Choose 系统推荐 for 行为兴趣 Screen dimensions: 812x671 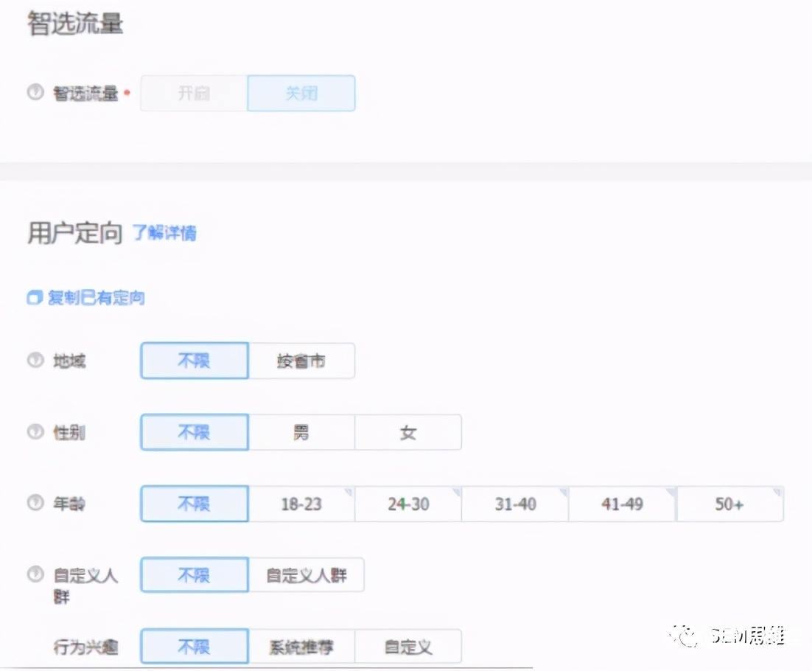coord(301,646)
